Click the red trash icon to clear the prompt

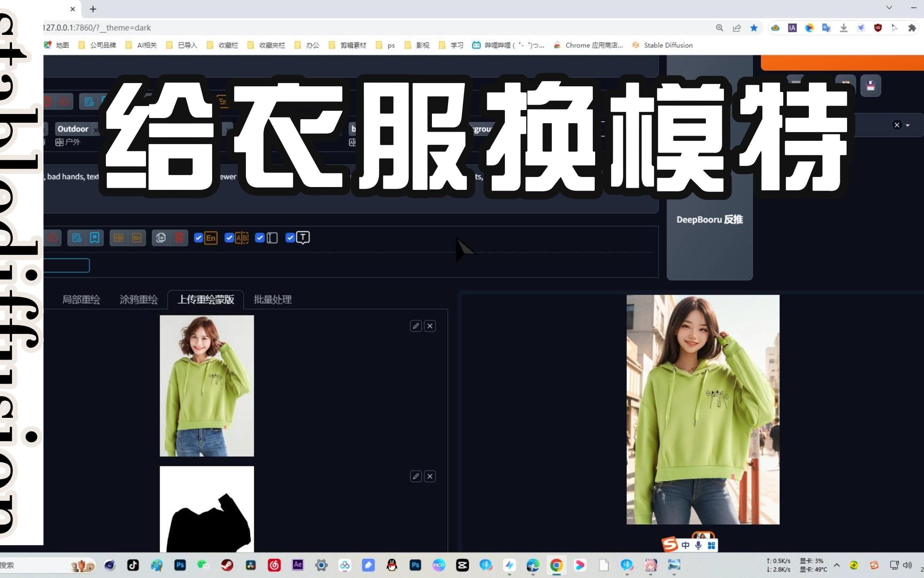pyautogui.click(x=179, y=238)
